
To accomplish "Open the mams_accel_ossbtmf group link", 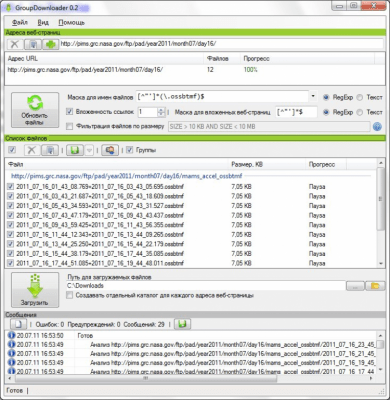I will [127, 176].
